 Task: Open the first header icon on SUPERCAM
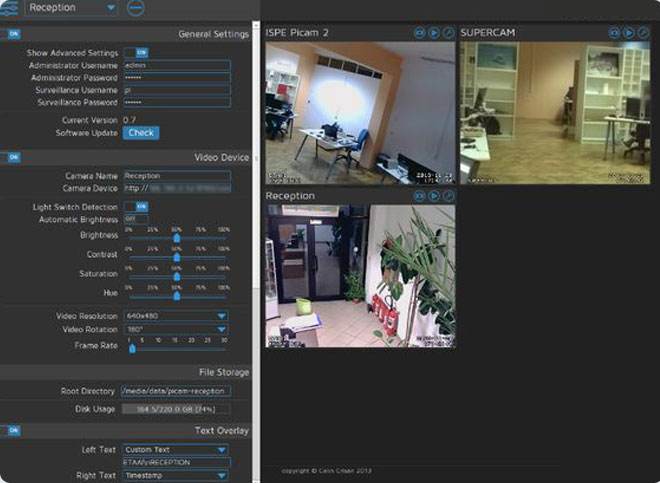(x=614, y=33)
